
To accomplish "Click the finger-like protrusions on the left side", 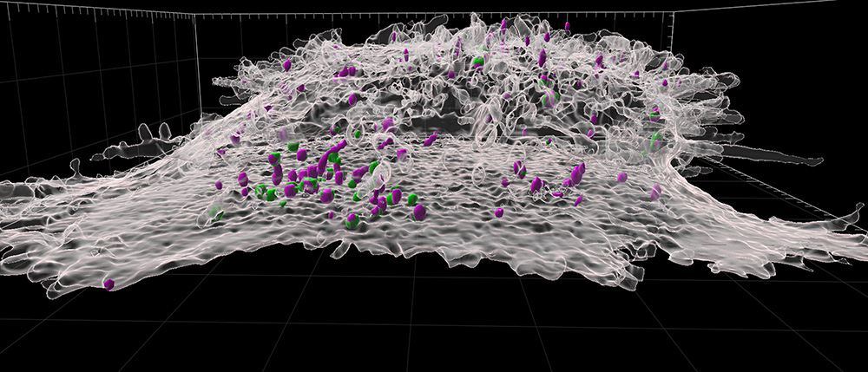I will coord(155,133).
